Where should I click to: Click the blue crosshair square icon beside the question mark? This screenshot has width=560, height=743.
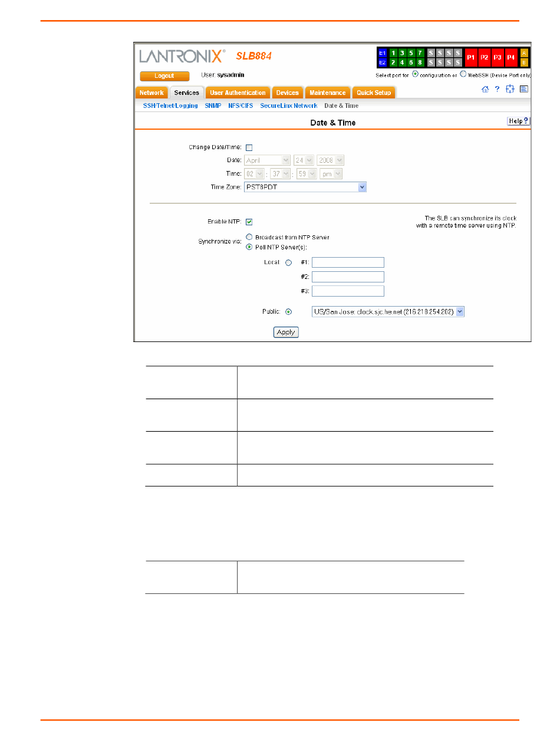point(510,89)
